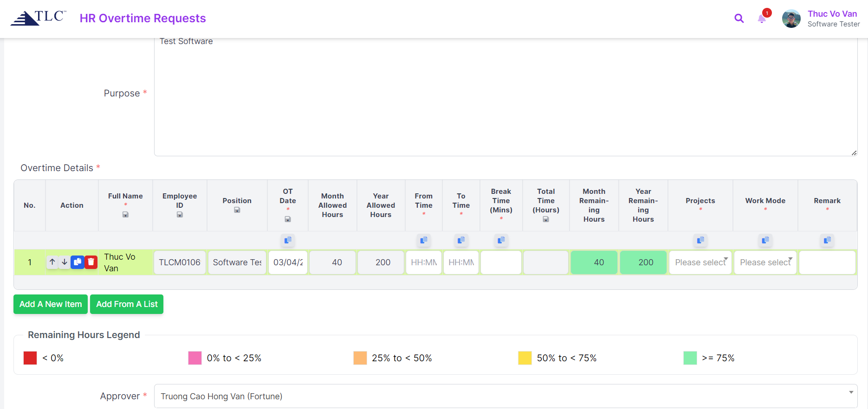Click the Break Time input in row 1
The image size is (868, 409).
pos(501,262)
